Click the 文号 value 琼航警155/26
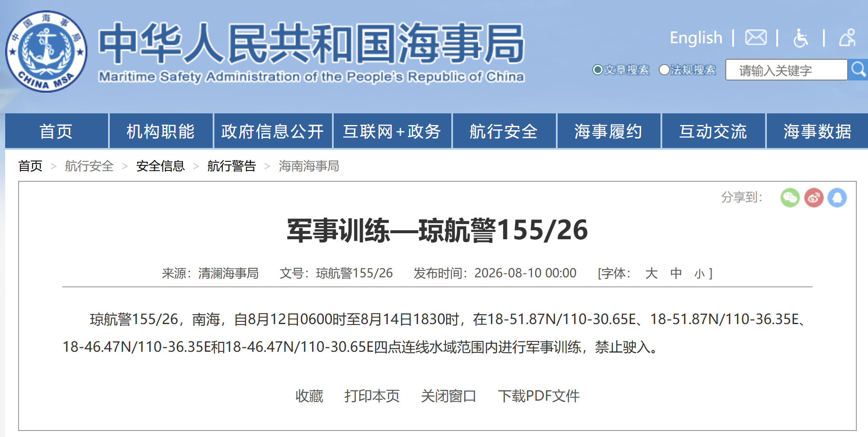 [x=354, y=273]
